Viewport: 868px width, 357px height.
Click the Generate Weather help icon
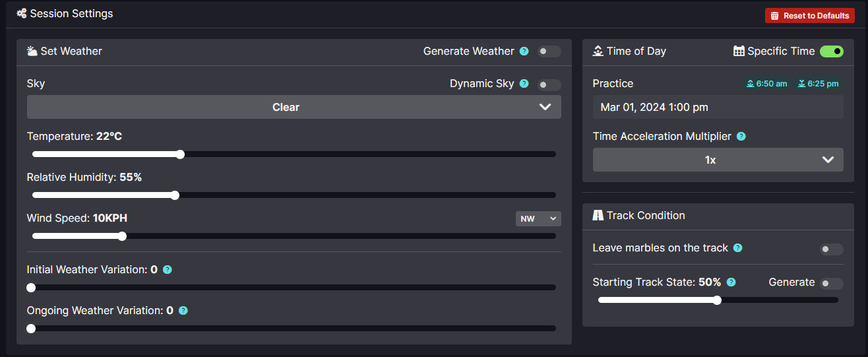524,51
